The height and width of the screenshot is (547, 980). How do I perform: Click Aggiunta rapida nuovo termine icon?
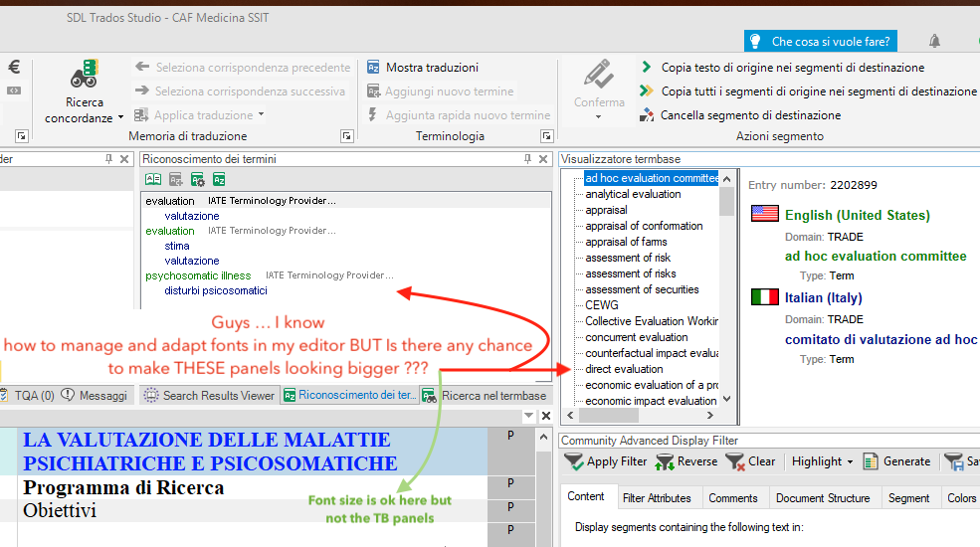pyautogui.click(x=372, y=115)
